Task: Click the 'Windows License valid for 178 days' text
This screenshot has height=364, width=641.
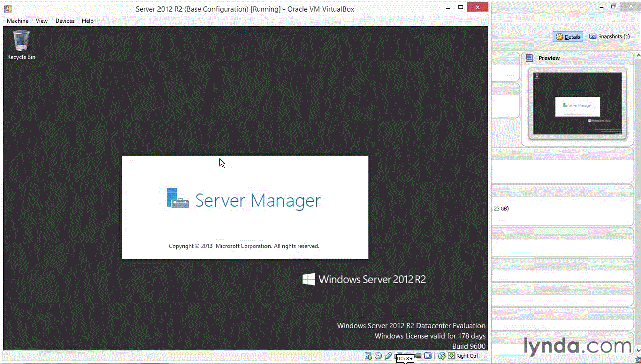Action: click(430, 336)
